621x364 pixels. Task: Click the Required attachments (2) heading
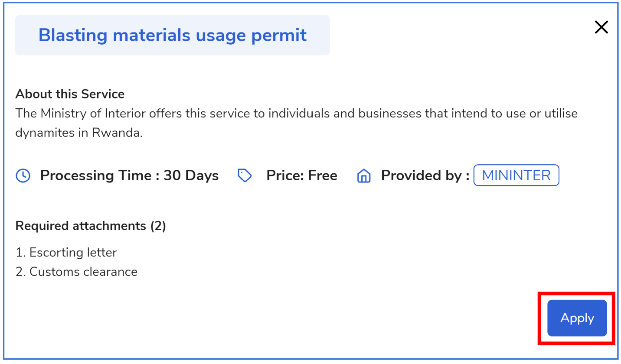click(x=91, y=226)
